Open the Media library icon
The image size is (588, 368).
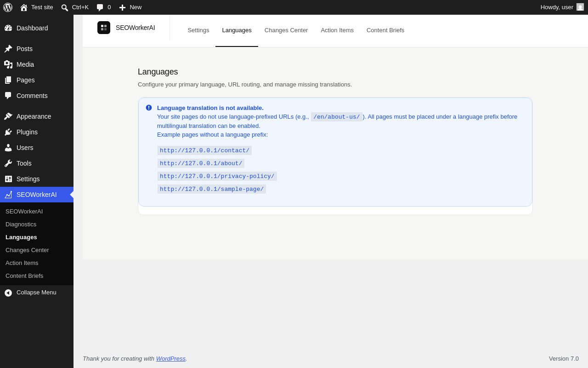(8, 64)
